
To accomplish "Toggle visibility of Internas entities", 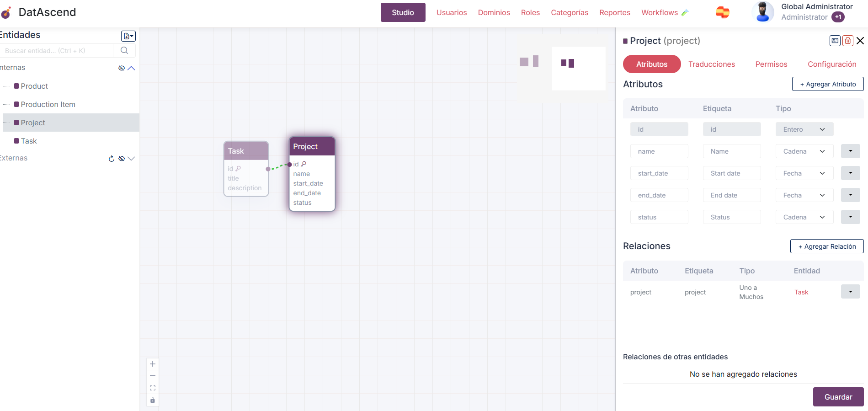I will point(122,68).
